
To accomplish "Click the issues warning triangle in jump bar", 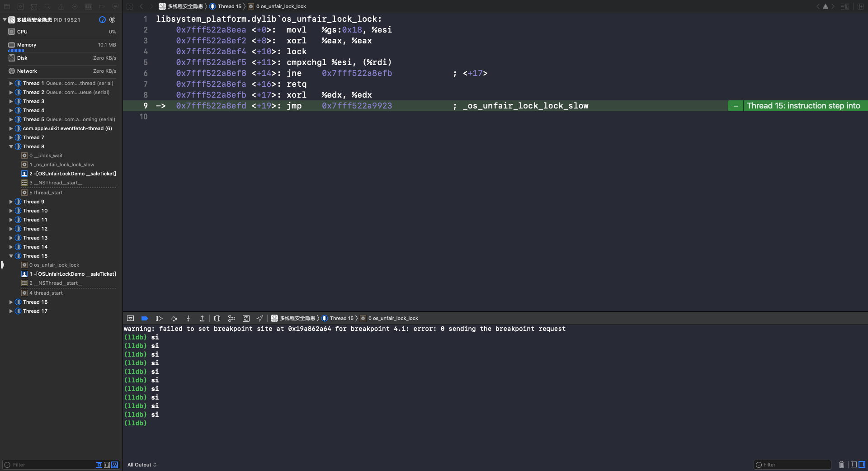I will tap(826, 6).
